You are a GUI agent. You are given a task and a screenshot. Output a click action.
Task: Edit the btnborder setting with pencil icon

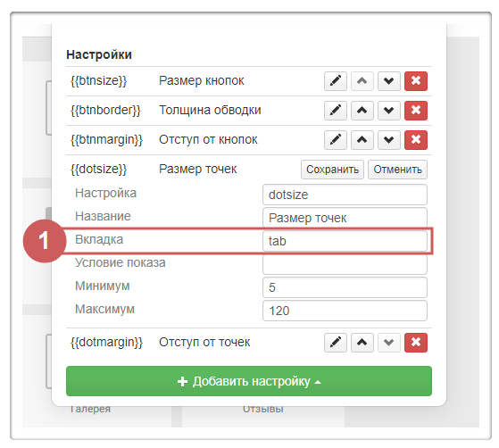coord(336,111)
